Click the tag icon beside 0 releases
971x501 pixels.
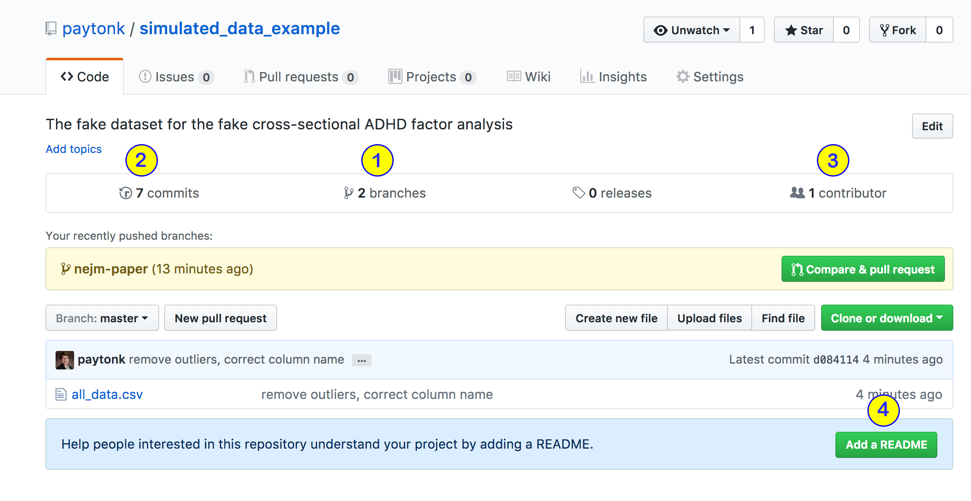[x=578, y=193]
